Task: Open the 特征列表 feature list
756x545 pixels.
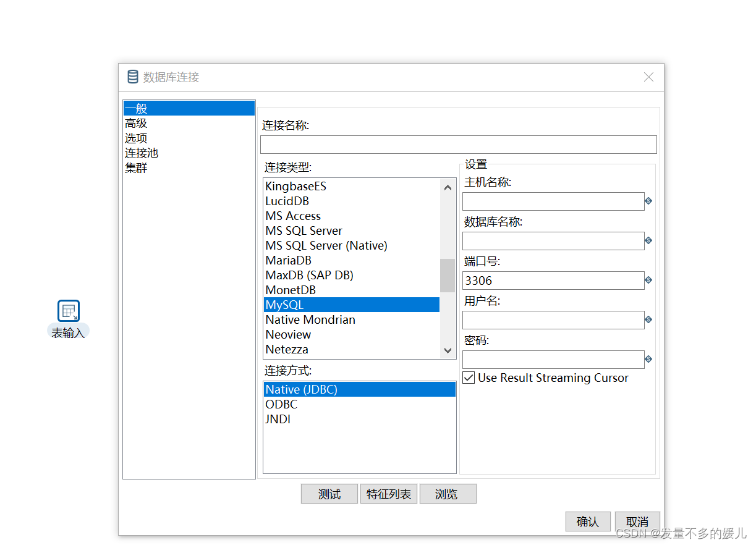Action: tap(388, 494)
